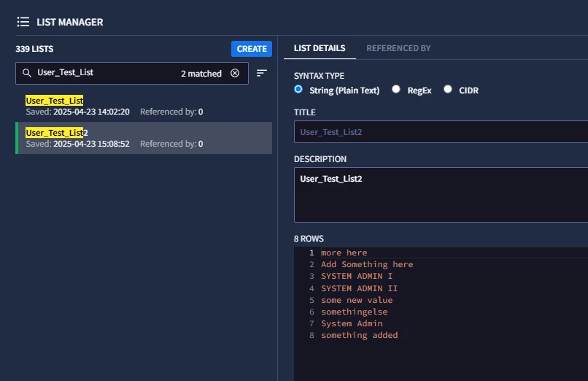Click the '339 LISTS' count label
This screenshot has height=381, width=588.
[34, 49]
